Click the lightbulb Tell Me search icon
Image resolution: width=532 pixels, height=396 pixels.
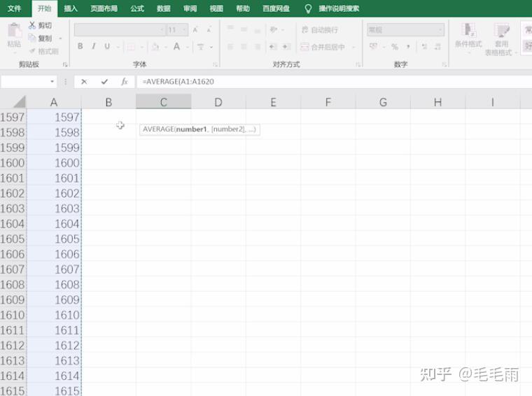[308, 9]
